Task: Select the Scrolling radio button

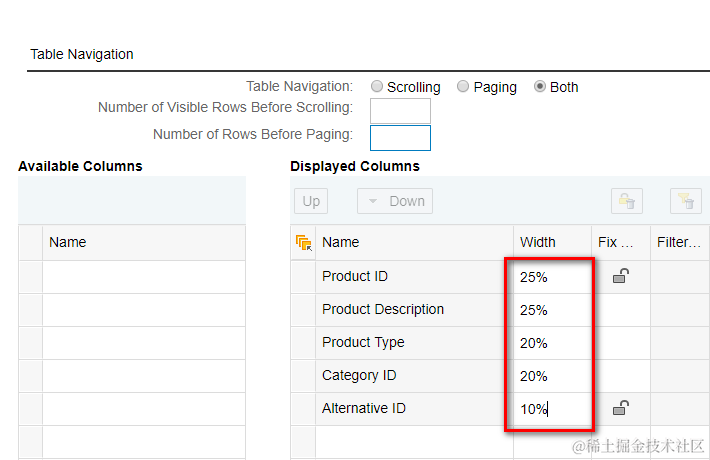Action: 377,87
